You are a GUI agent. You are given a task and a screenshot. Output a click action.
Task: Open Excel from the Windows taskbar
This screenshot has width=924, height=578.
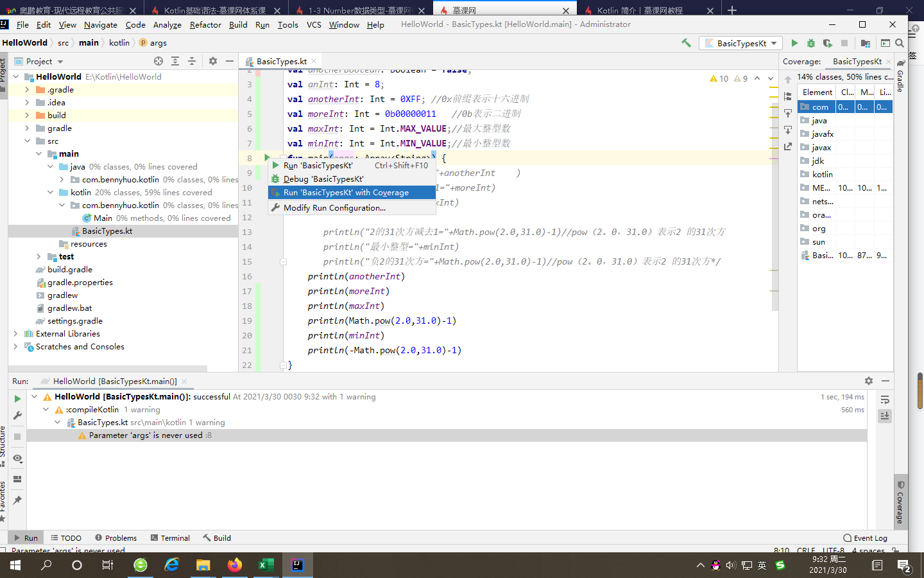[266, 565]
